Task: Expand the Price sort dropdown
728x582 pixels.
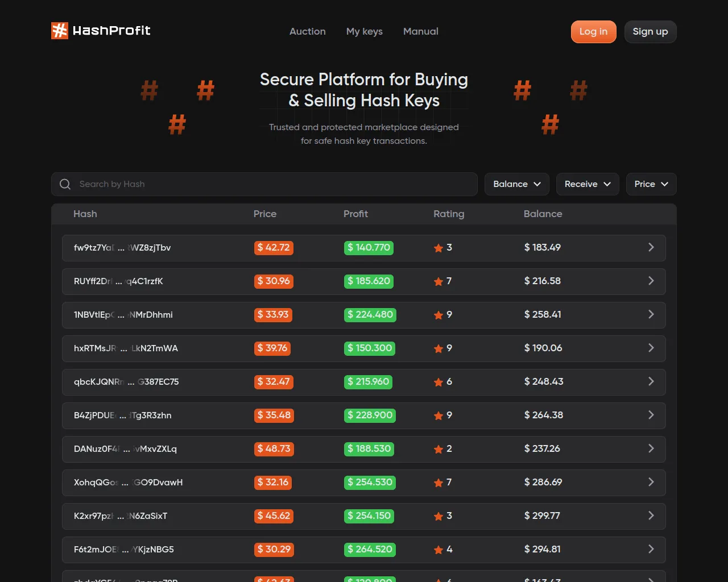Action: click(651, 184)
